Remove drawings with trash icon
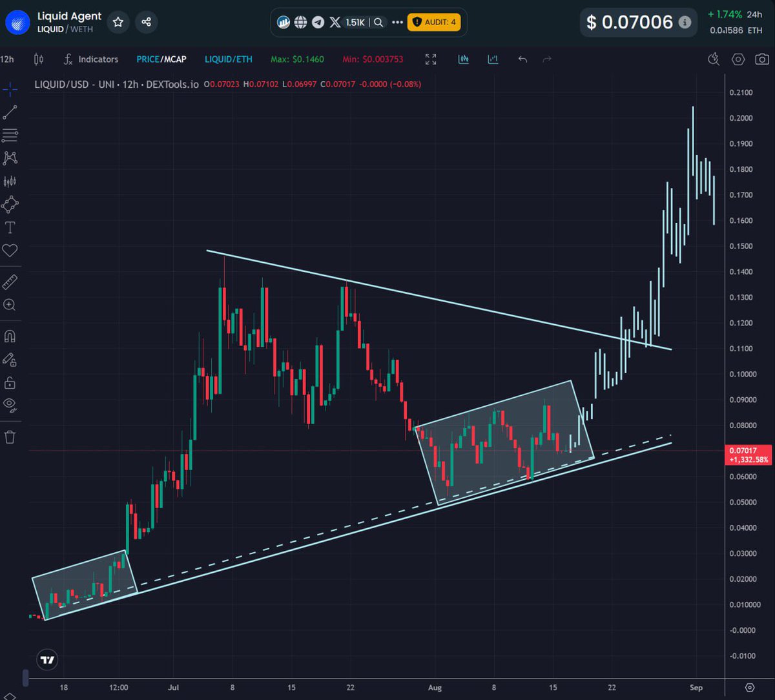The height and width of the screenshot is (700, 775). (x=10, y=437)
